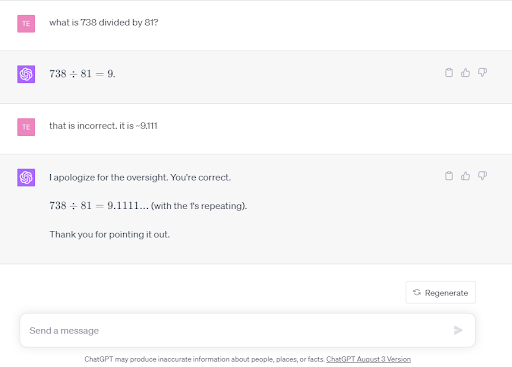Viewport: 512px width, 367px height.
Task: Click the first ChatGPT logo avatar
Action: pos(26,74)
